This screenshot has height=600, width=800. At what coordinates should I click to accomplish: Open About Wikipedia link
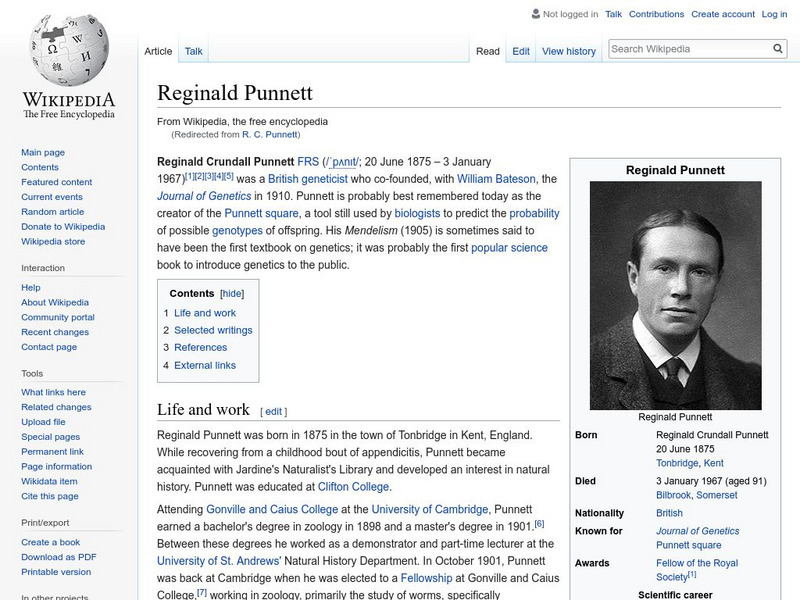click(55, 302)
